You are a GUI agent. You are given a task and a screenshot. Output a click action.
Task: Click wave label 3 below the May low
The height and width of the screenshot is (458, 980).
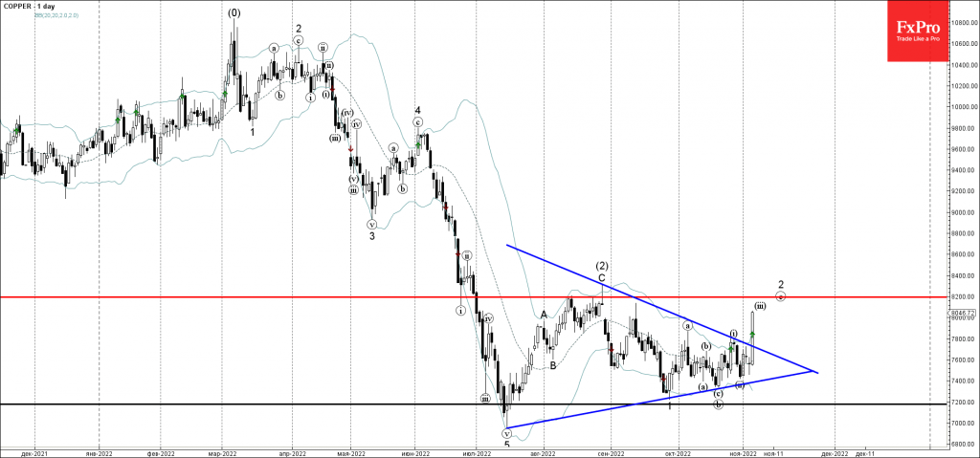click(372, 236)
